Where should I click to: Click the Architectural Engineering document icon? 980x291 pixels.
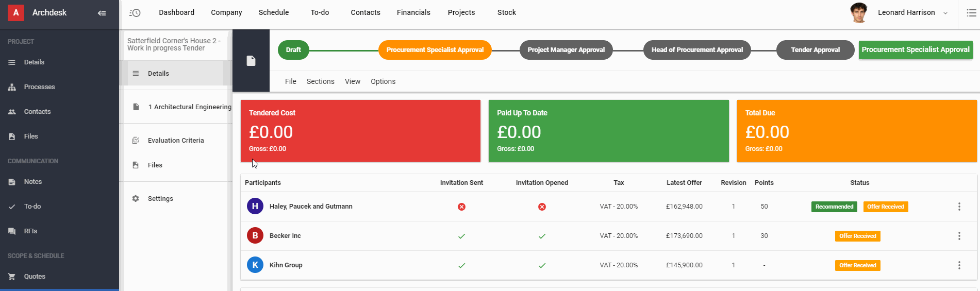[136, 107]
